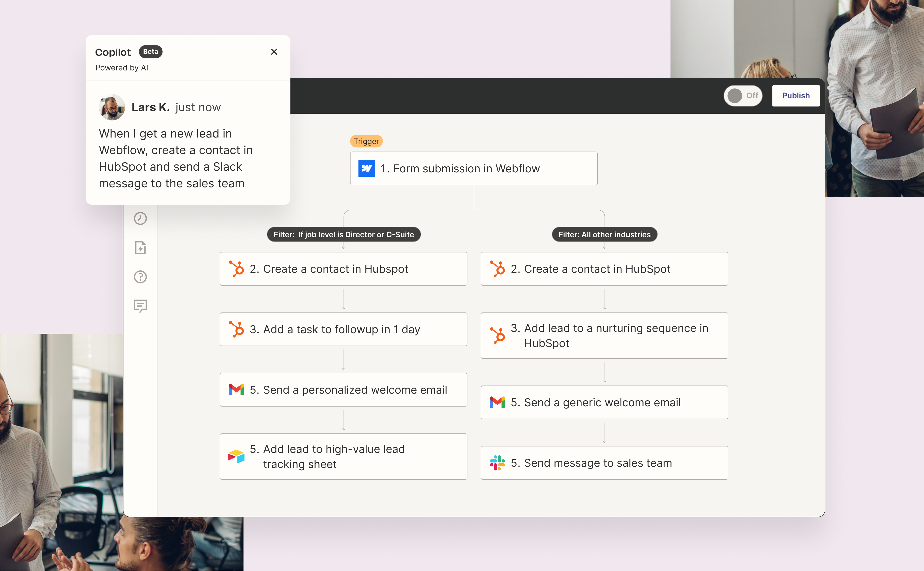Image resolution: width=924 pixels, height=571 pixels.
Task: Open Form submission in Webflow step
Action: [x=474, y=169]
